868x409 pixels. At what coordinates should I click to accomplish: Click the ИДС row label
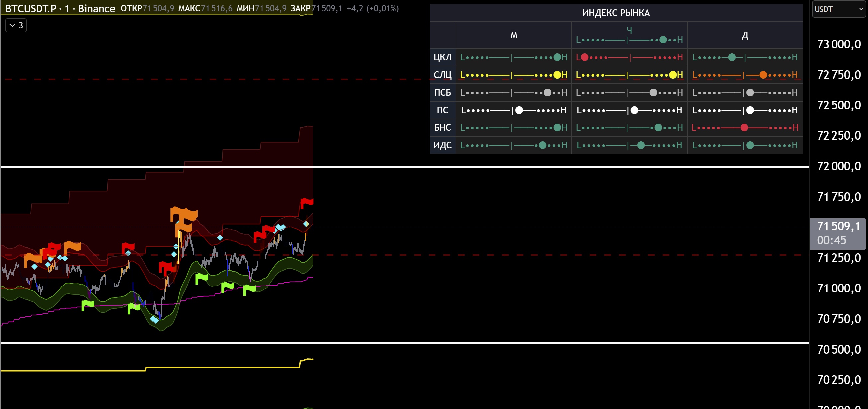442,145
